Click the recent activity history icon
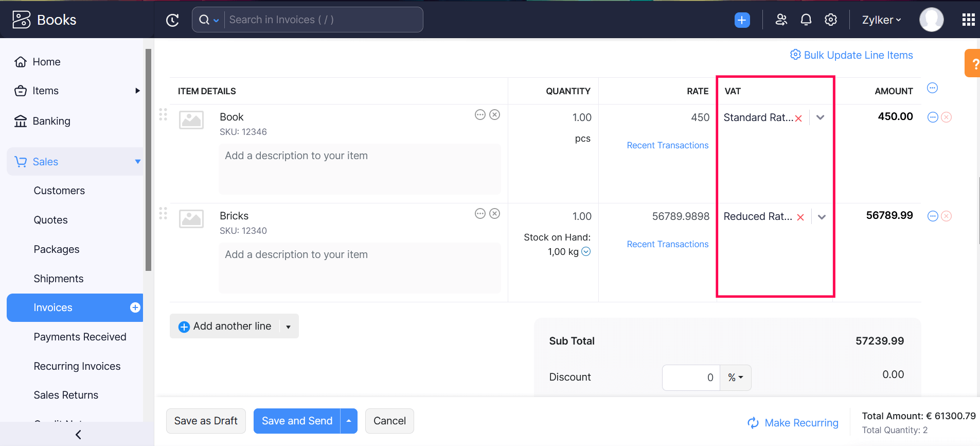The height and width of the screenshot is (446, 980). point(172,20)
